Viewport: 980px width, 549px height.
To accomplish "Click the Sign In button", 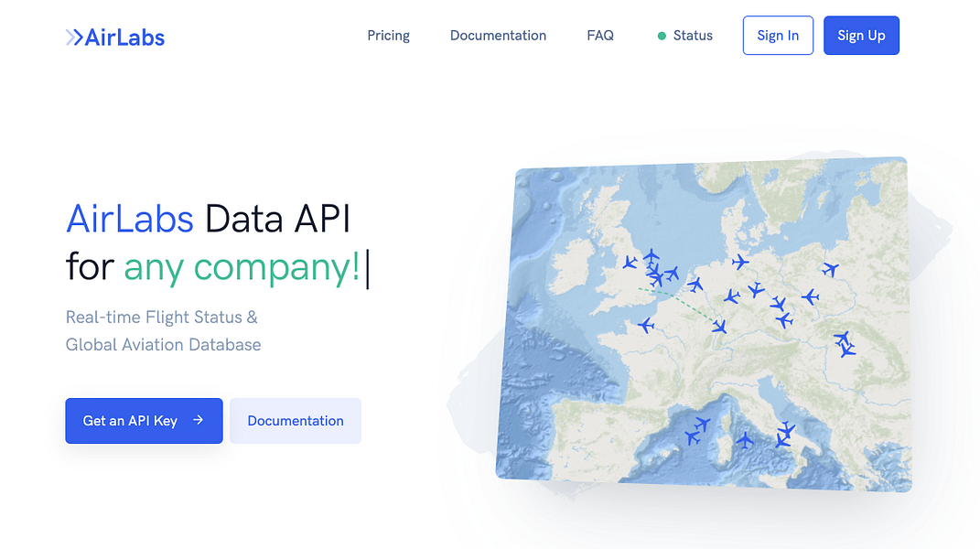I will (778, 36).
